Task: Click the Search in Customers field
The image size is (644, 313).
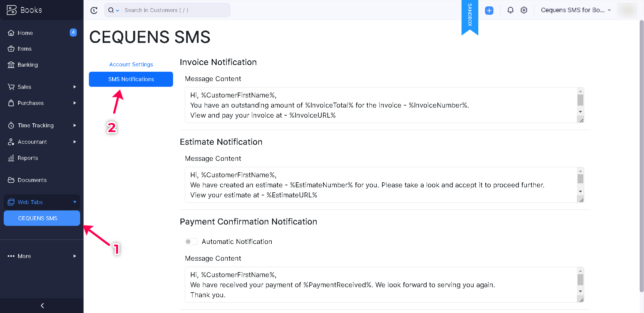Action: pyautogui.click(x=176, y=10)
